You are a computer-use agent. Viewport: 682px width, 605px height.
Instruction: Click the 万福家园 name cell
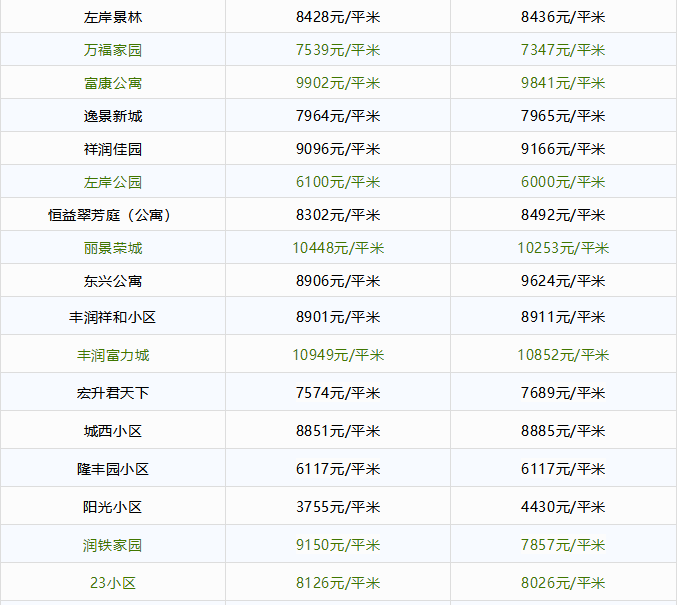point(113,50)
